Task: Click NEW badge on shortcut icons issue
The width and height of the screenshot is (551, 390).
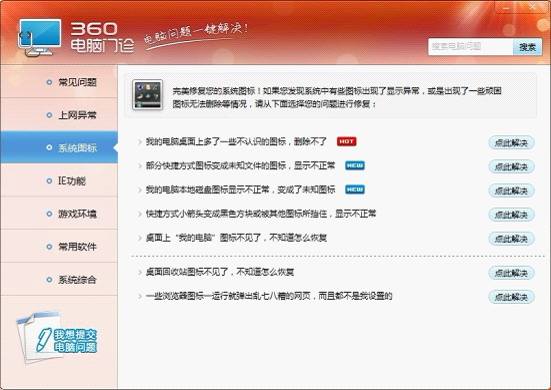Action: pos(355,165)
